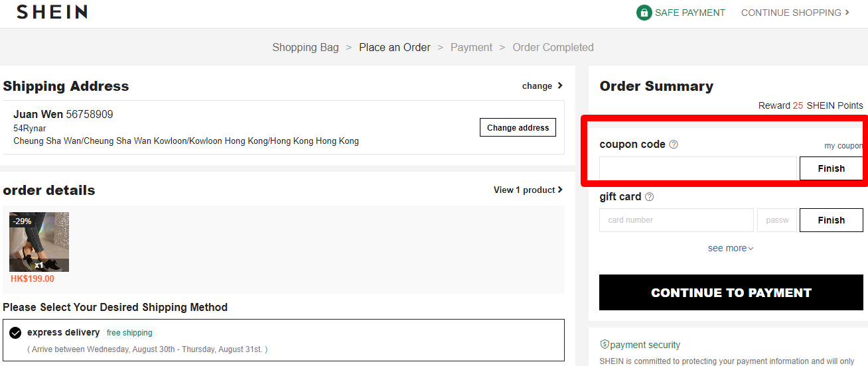868x366 pixels.
Task: Expand the see more section
Action: pyautogui.click(x=731, y=248)
